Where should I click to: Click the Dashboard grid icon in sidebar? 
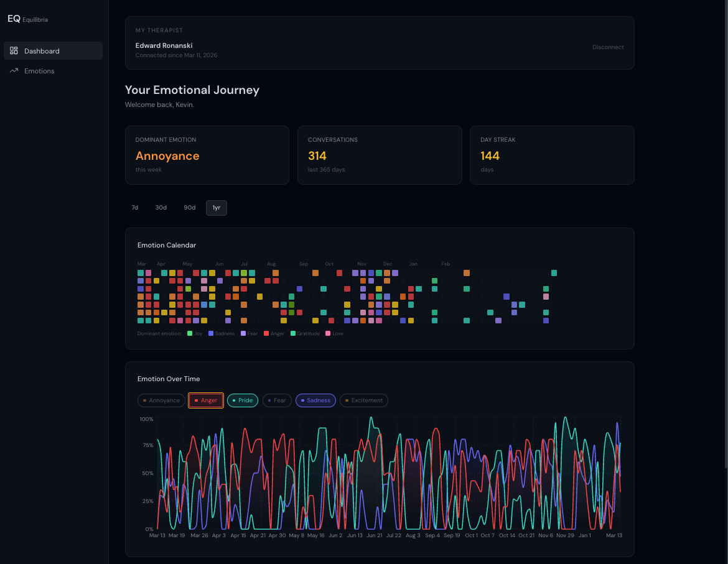tap(14, 51)
